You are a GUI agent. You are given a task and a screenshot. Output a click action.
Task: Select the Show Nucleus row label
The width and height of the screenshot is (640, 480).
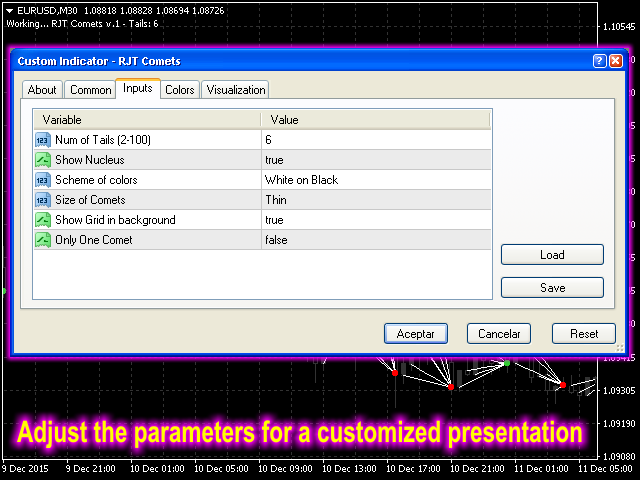pyautogui.click(x=90, y=160)
